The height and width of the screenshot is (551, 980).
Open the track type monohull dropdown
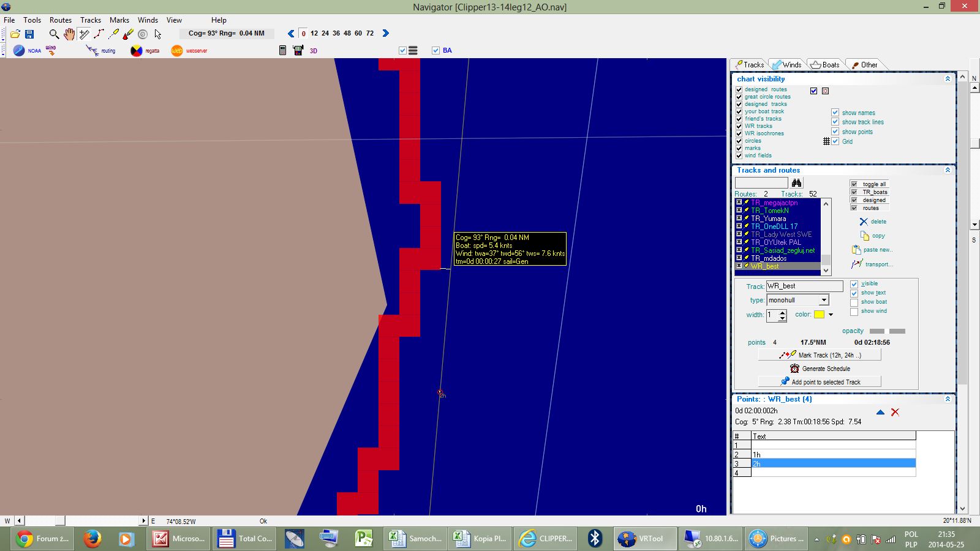[x=824, y=300]
